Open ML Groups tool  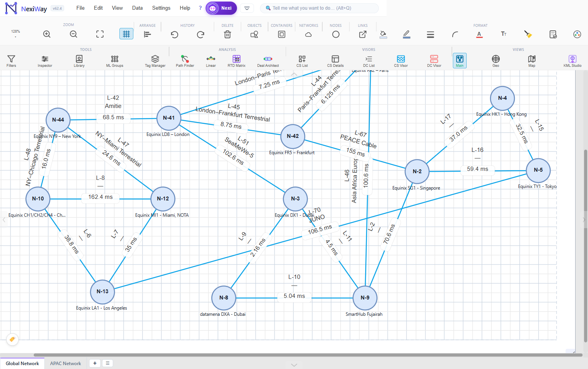tap(115, 61)
